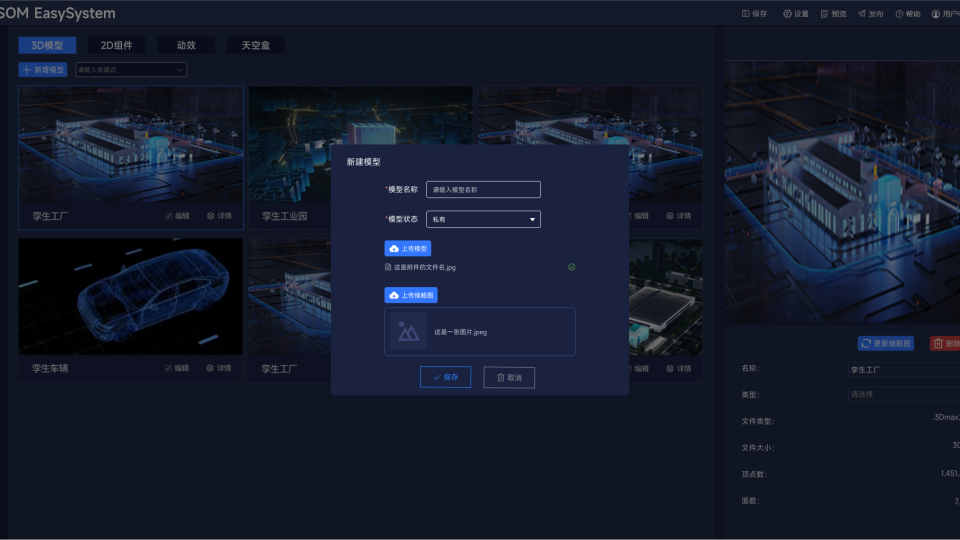This screenshot has width=960, height=540.
Task: Click the 面数: label
Action: pos(751,501)
